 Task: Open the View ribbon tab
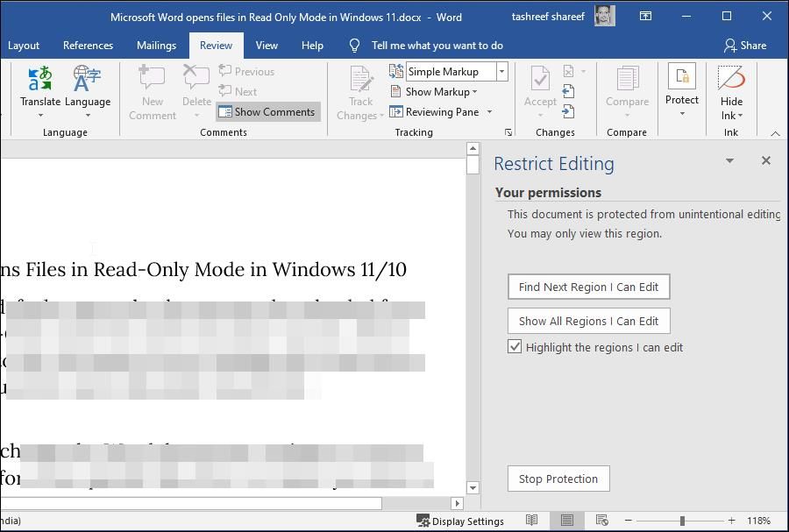coord(267,46)
